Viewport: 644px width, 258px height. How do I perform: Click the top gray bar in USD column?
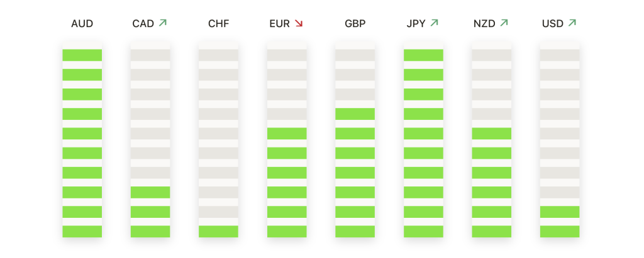(x=560, y=55)
